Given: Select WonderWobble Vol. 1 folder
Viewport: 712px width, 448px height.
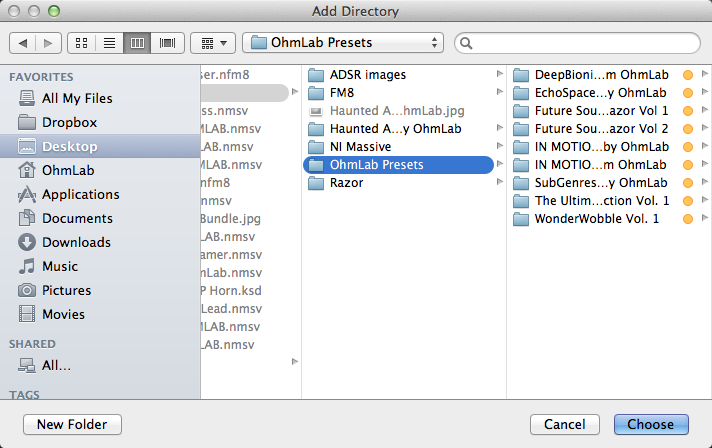Looking at the screenshot, I should [608, 219].
